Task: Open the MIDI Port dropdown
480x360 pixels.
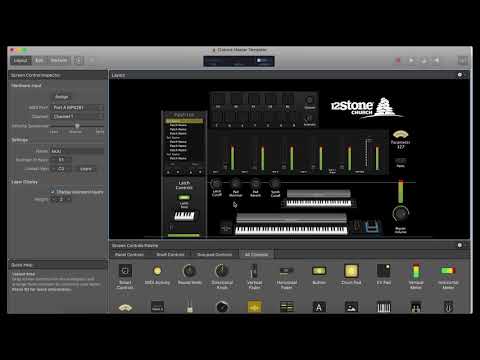Action: pyautogui.click(x=77, y=108)
